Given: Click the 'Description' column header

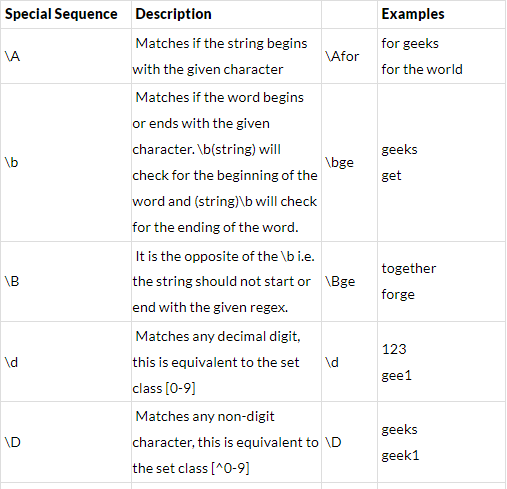Looking at the screenshot, I should pyautogui.click(x=173, y=14).
